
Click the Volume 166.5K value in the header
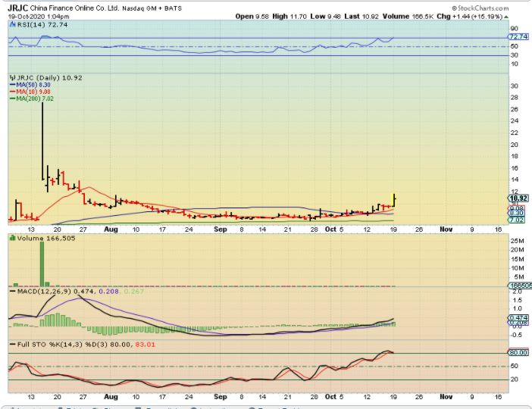(x=408, y=16)
